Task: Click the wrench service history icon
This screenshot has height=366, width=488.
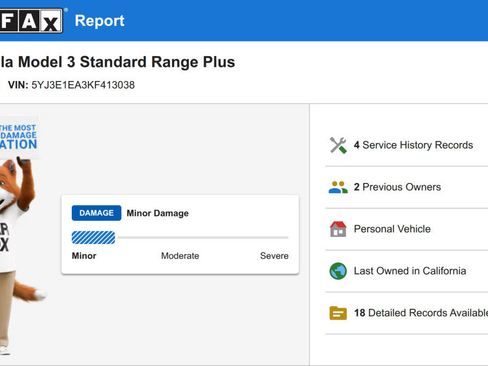Action: point(338,145)
